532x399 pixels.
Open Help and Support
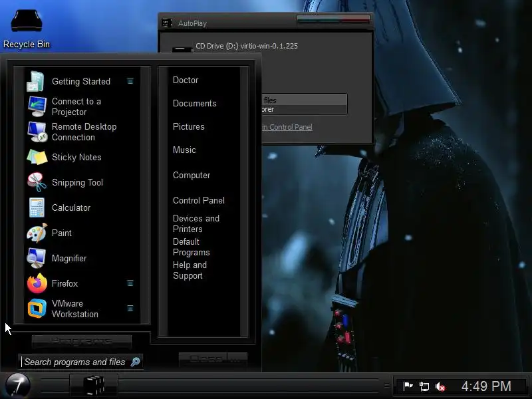190,270
